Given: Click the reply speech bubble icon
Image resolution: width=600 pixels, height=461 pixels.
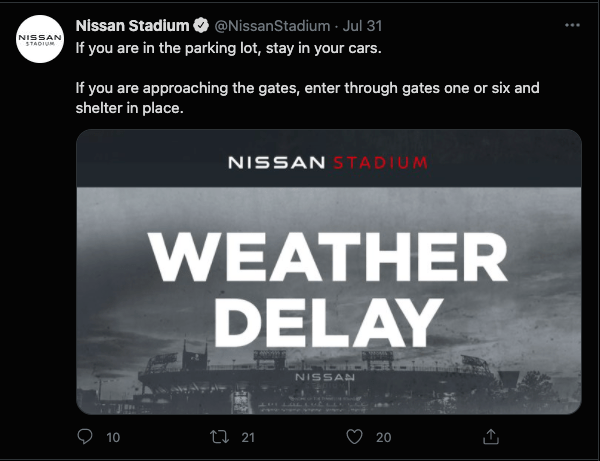Looking at the screenshot, I should [85, 437].
